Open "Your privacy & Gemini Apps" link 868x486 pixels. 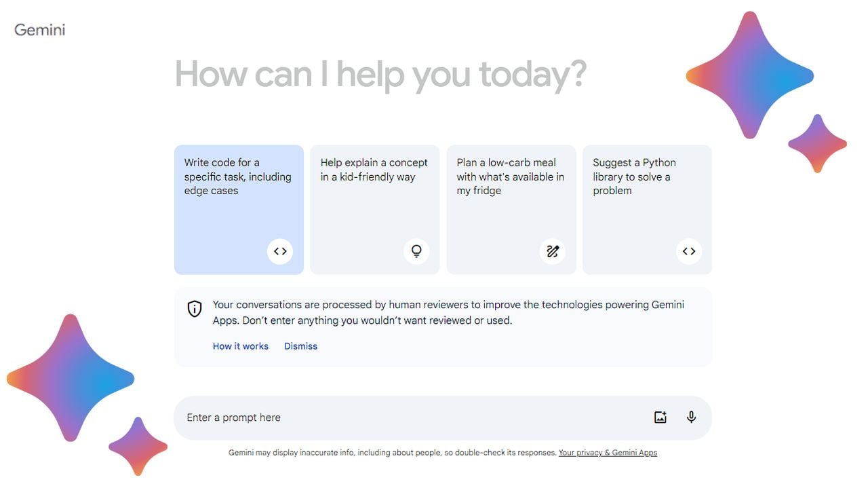coord(608,453)
